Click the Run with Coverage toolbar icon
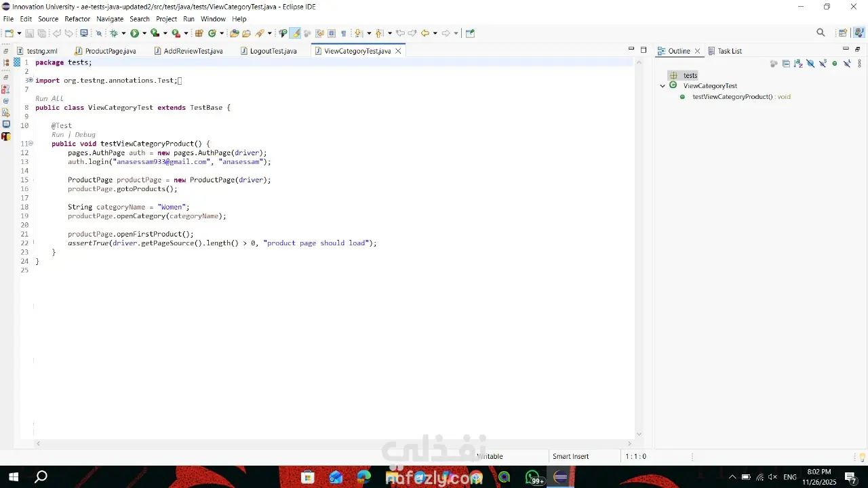 click(155, 33)
